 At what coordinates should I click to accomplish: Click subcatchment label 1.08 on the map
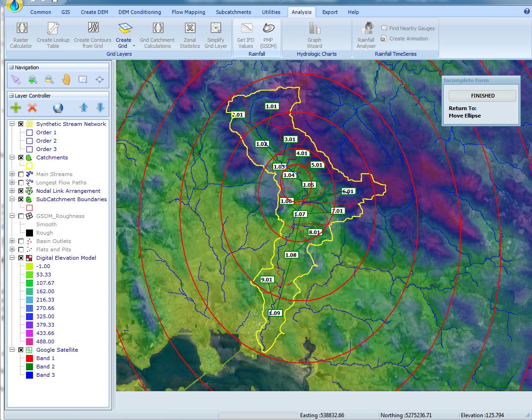pos(291,255)
